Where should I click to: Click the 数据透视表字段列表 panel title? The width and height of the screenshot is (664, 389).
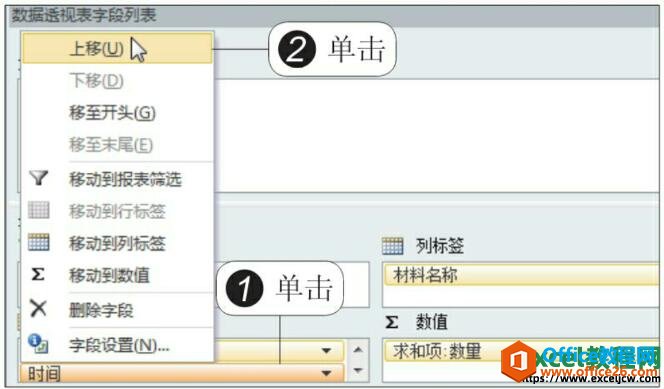[x=84, y=15]
